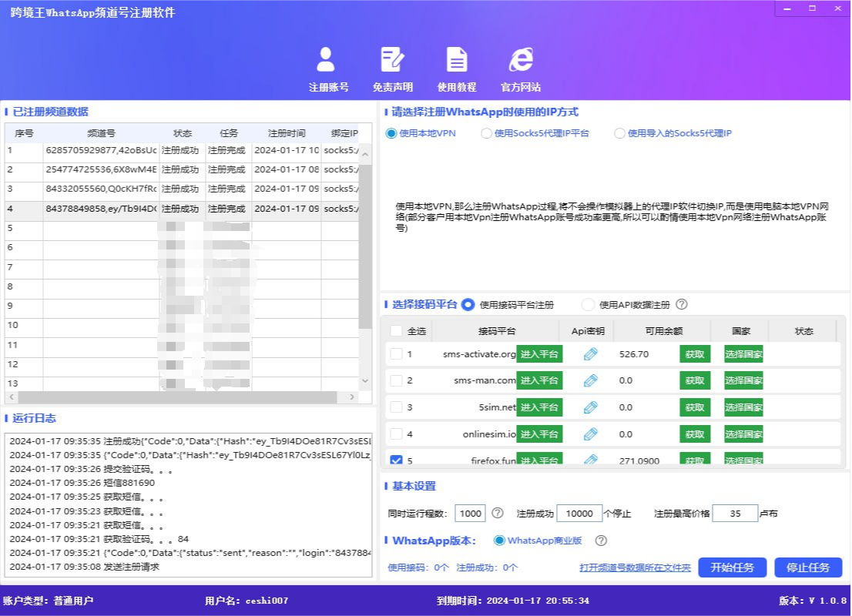Select 使用Socks5代理IP平台 option
This screenshot has width=852, height=616.
click(x=486, y=133)
